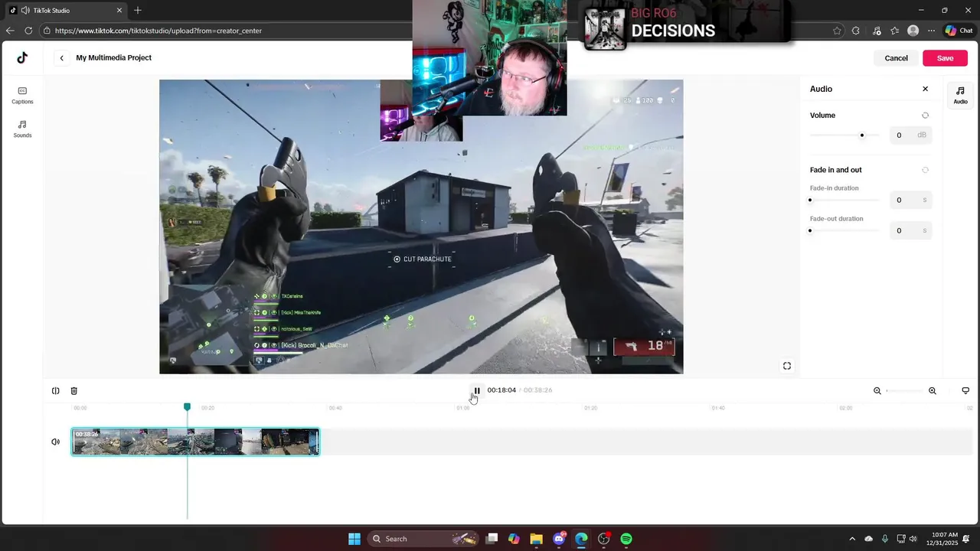Click the 00:18:04 current time display
This screenshot has height=551, width=980.
[x=501, y=390]
